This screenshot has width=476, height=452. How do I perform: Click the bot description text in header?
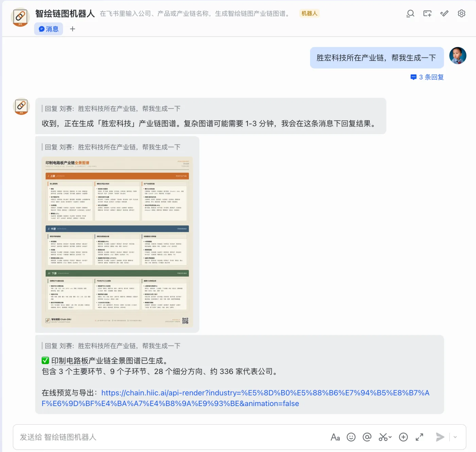195,14
